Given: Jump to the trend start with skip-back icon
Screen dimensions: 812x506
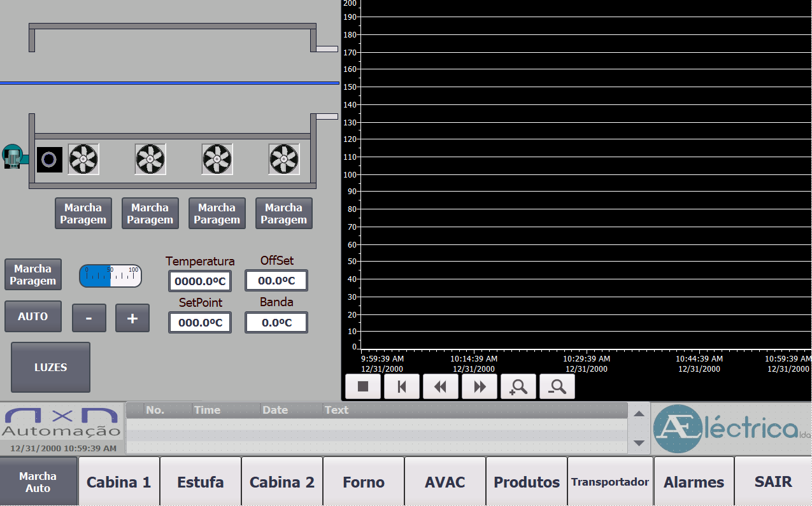Looking at the screenshot, I should click(x=402, y=386).
